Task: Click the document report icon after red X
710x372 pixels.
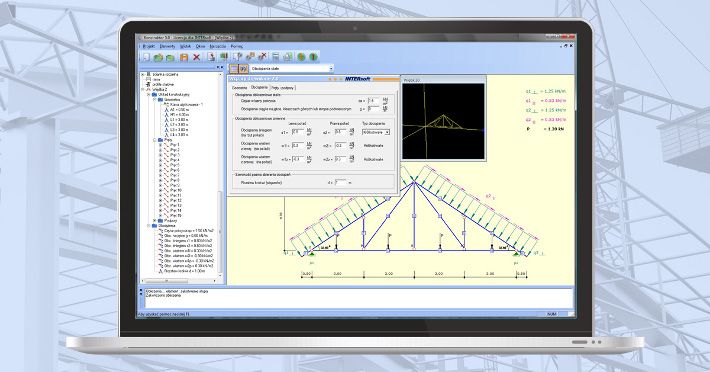Action: (x=211, y=57)
